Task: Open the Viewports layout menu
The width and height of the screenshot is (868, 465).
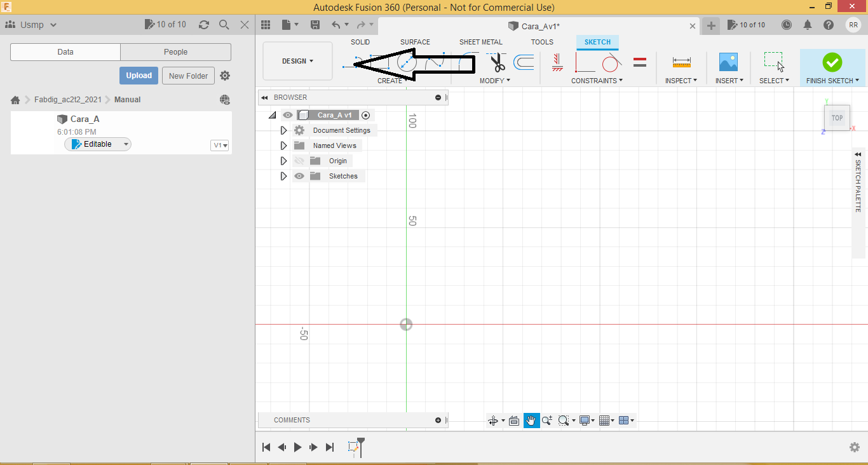Action: 627,421
